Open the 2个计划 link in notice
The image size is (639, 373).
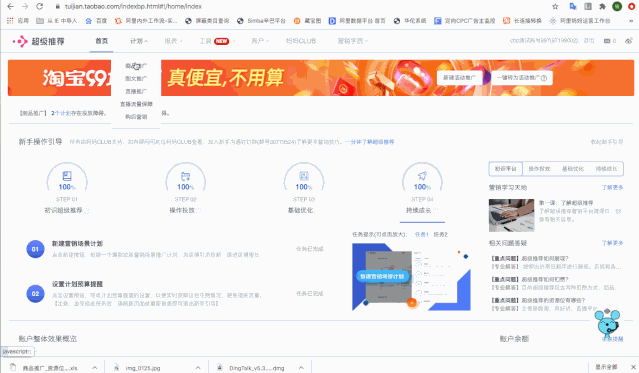(61, 113)
